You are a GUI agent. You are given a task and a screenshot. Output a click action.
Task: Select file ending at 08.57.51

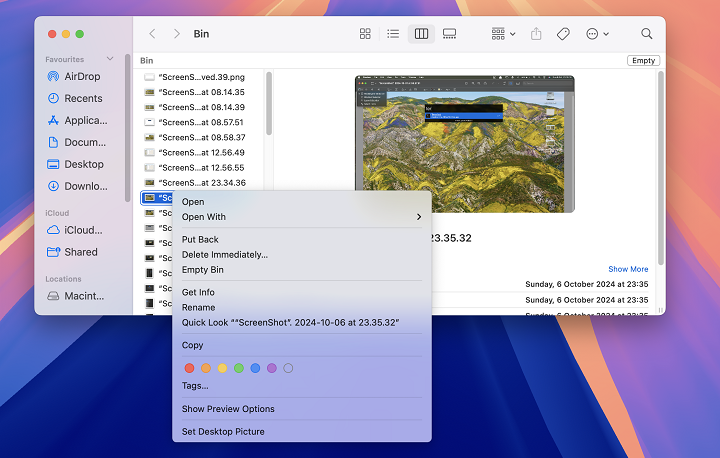[x=201, y=122]
